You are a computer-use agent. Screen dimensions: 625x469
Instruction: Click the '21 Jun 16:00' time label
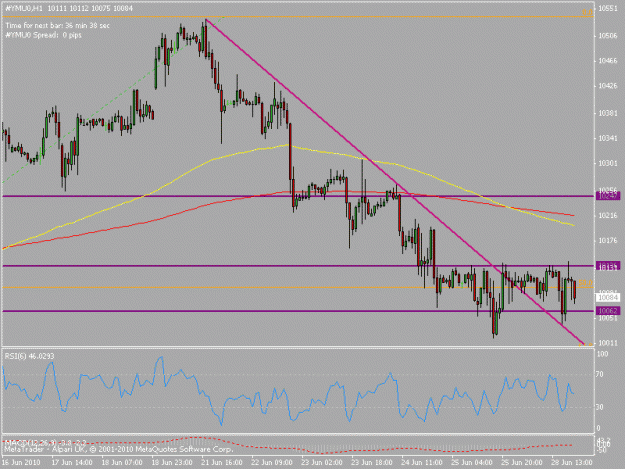[222, 462]
